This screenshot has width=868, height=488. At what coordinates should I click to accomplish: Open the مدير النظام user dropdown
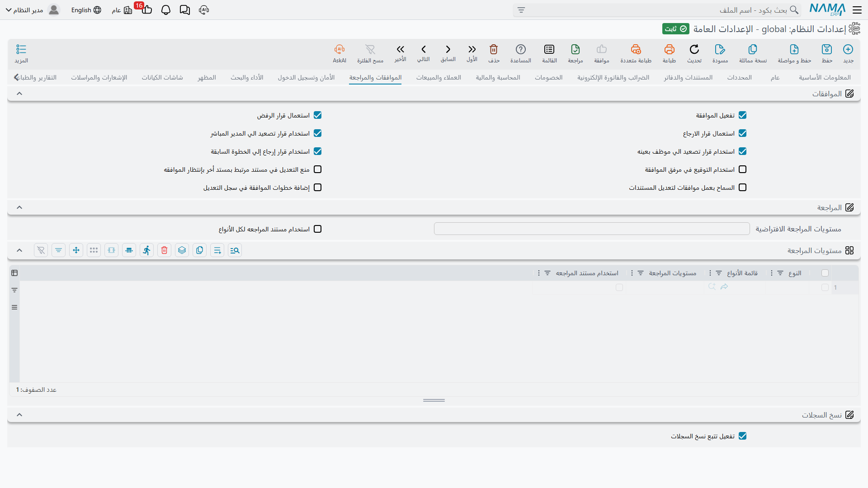click(x=32, y=10)
